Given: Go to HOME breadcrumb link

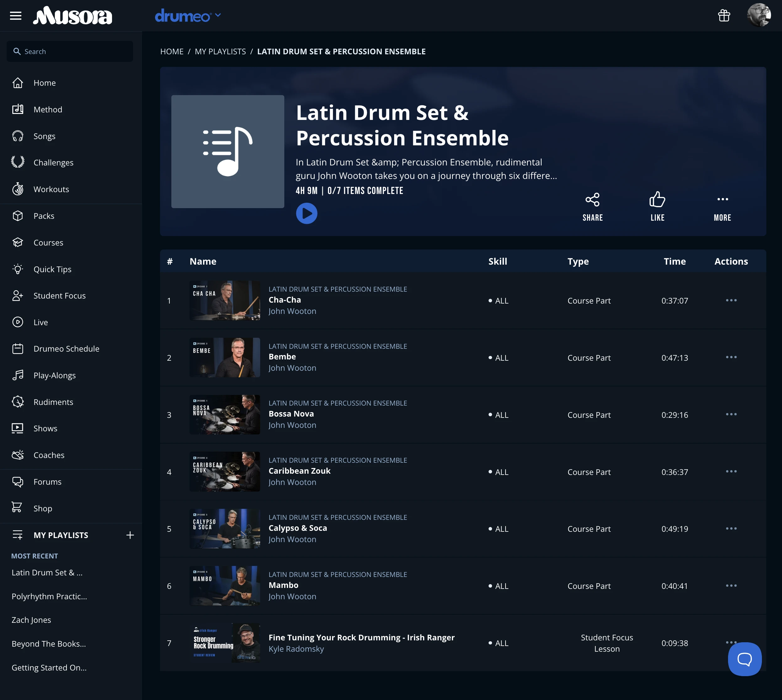Looking at the screenshot, I should click(172, 51).
